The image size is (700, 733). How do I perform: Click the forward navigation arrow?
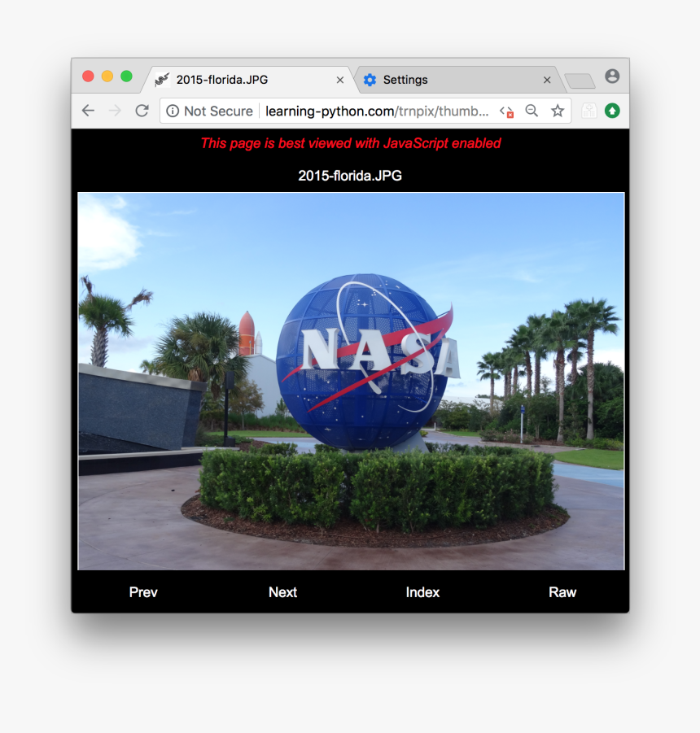[115, 111]
